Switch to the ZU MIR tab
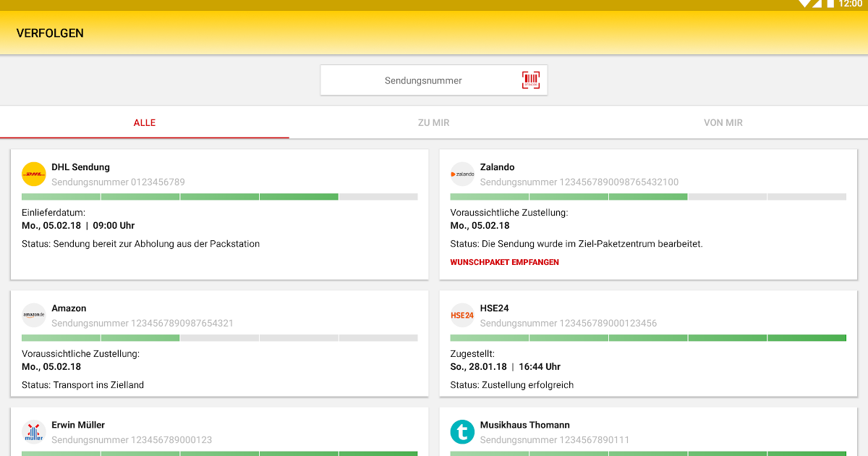Viewport: 868px width, 456px height. click(x=434, y=123)
